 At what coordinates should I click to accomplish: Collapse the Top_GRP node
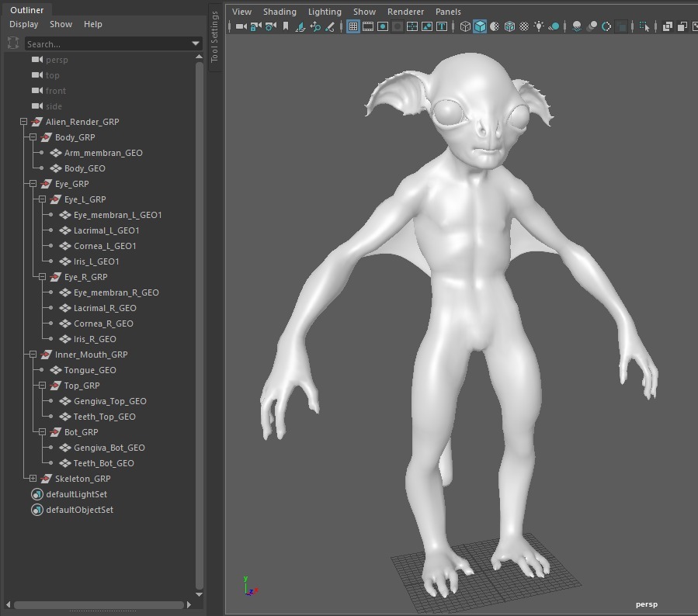42,385
